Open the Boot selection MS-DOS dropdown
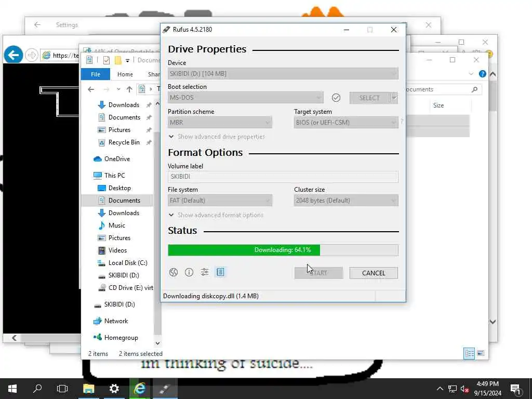This screenshot has width=532, height=399. pyautogui.click(x=246, y=98)
